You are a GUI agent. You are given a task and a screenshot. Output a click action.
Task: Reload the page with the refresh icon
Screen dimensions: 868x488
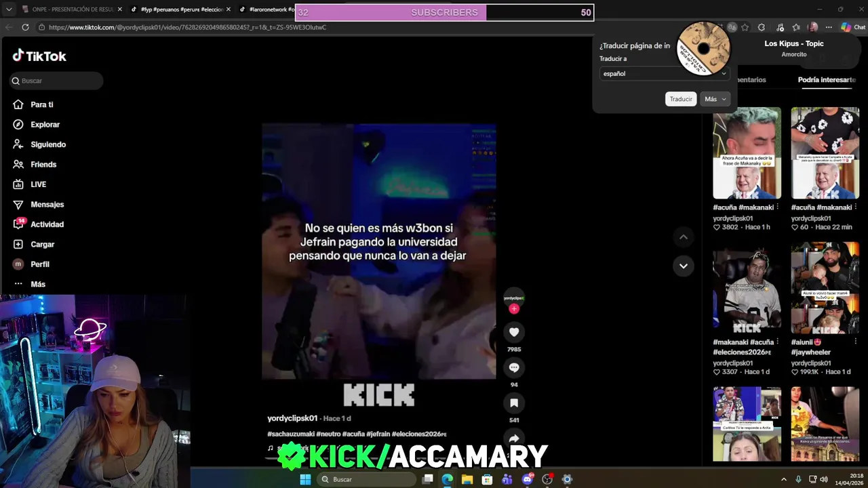pyautogui.click(x=25, y=27)
